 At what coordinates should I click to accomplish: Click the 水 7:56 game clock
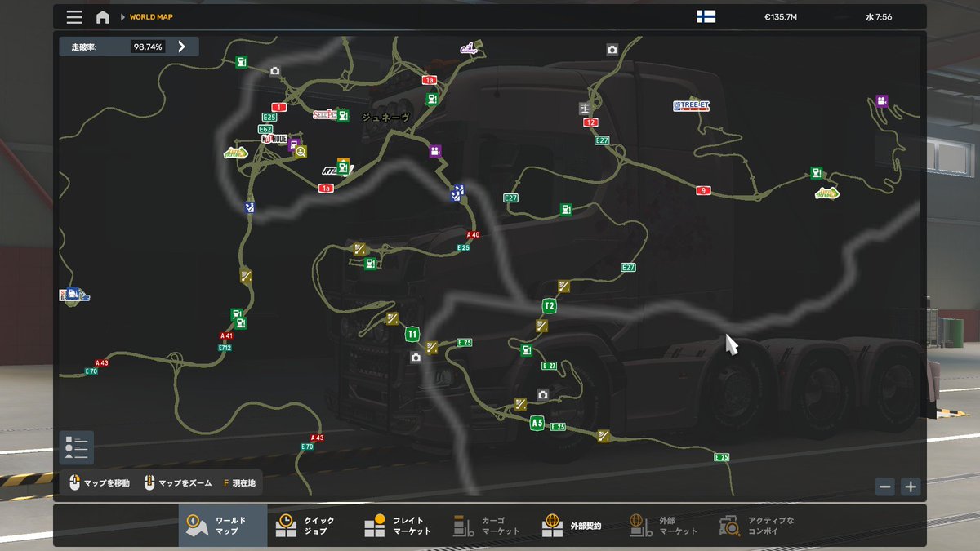tap(879, 16)
